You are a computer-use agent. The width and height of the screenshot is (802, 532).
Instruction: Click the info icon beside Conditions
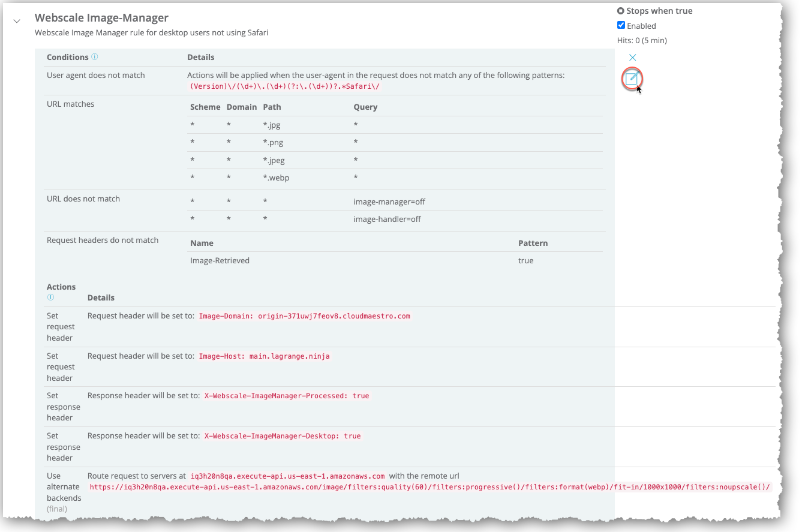(x=94, y=57)
